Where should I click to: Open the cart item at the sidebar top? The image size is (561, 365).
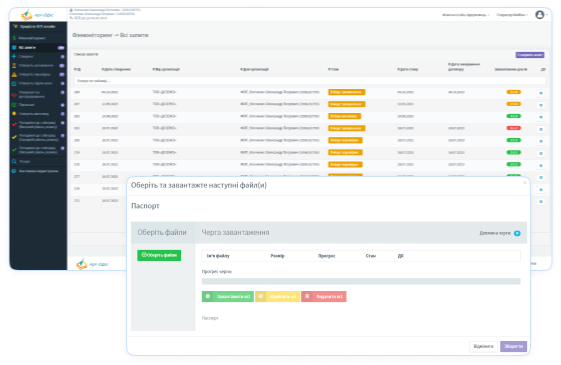coord(38,26)
